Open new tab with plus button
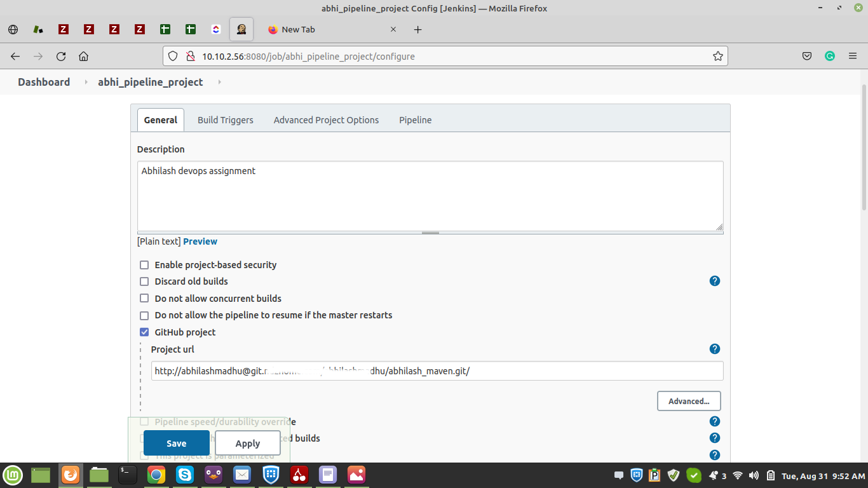Screen dimensions: 868x488 pos(417,29)
